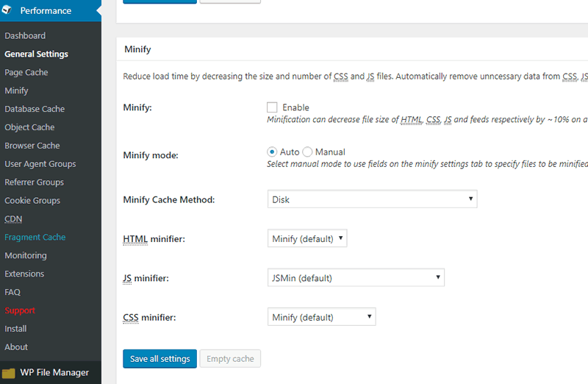Open the Minify Cache Method dropdown
Image resolution: width=588 pixels, height=384 pixels.
(372, 199)
